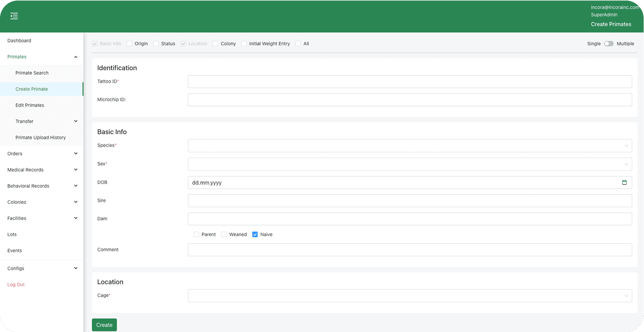This screenshot has height=332, width=644.
Task: Focus the Tattoo ID input field
Action: pos(410,82)
